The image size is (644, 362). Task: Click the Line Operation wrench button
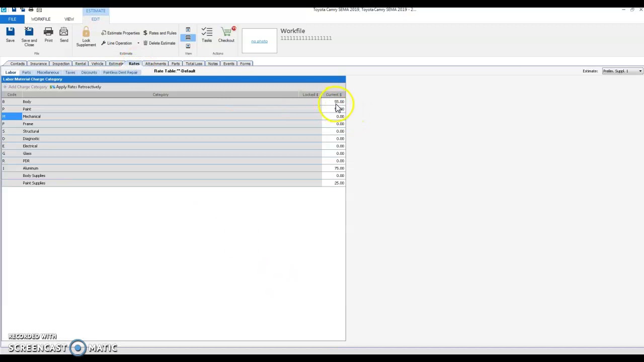coord(117,43)
